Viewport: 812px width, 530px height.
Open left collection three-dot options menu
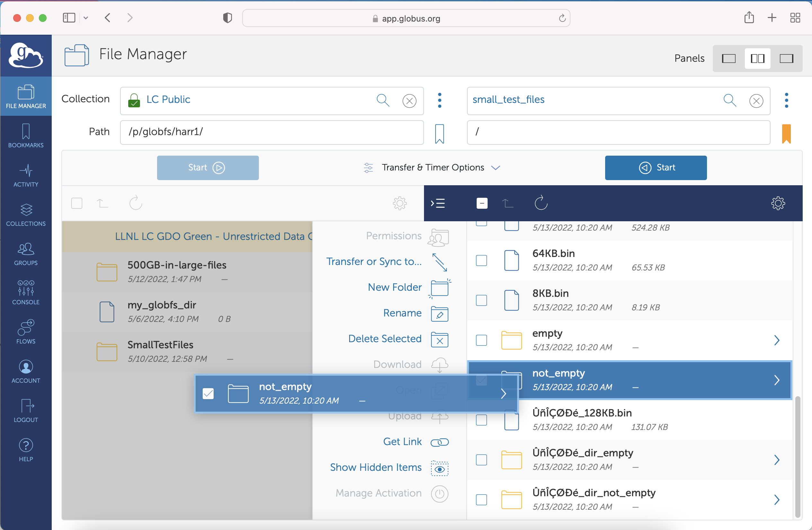[439, 100]
